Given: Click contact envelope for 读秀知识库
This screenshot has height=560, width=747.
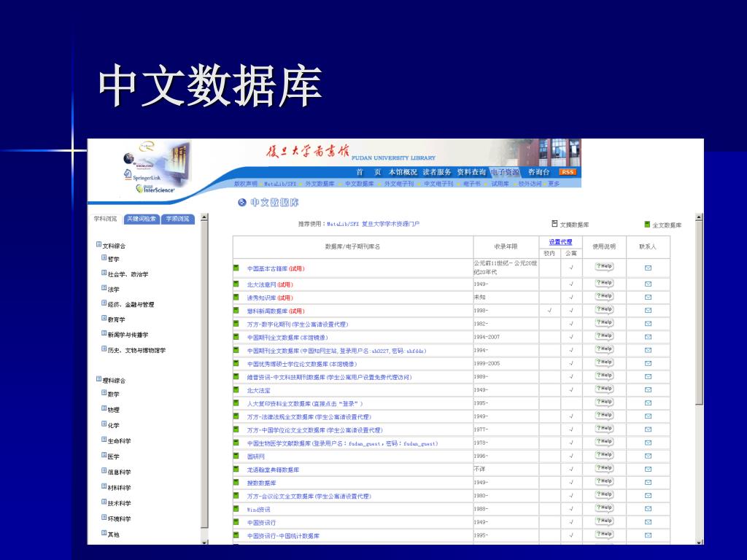Looking at the screenshot, I should tap(648, 297).
